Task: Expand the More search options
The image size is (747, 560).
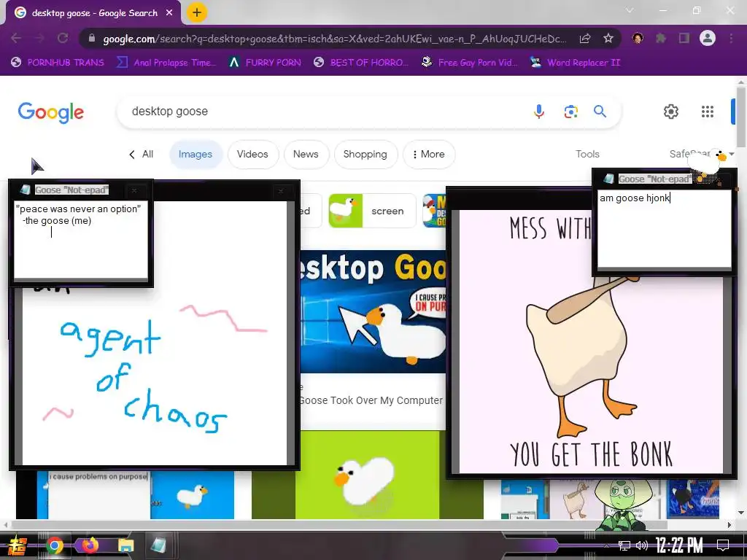Action: tap(429, 155)
